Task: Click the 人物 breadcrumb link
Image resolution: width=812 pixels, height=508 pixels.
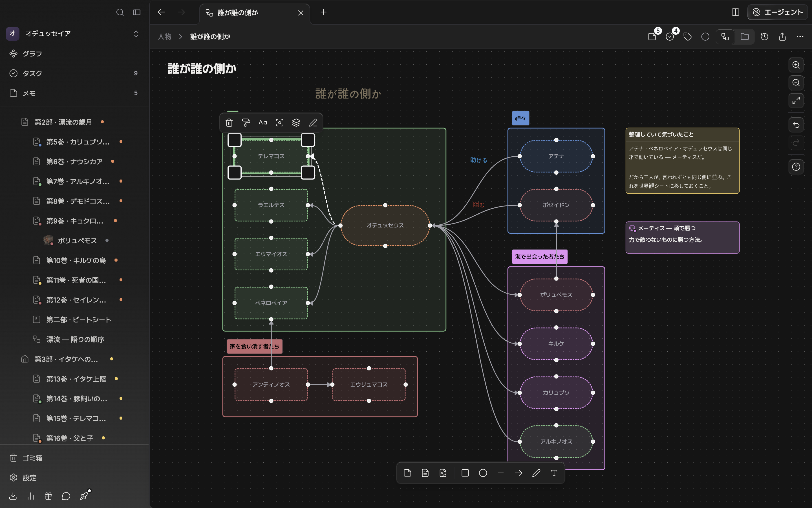Action: (x=164, y=37)
